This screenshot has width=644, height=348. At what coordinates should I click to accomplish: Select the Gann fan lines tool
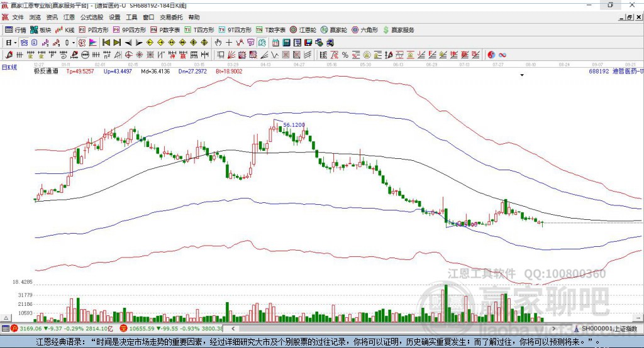point(231,55)
